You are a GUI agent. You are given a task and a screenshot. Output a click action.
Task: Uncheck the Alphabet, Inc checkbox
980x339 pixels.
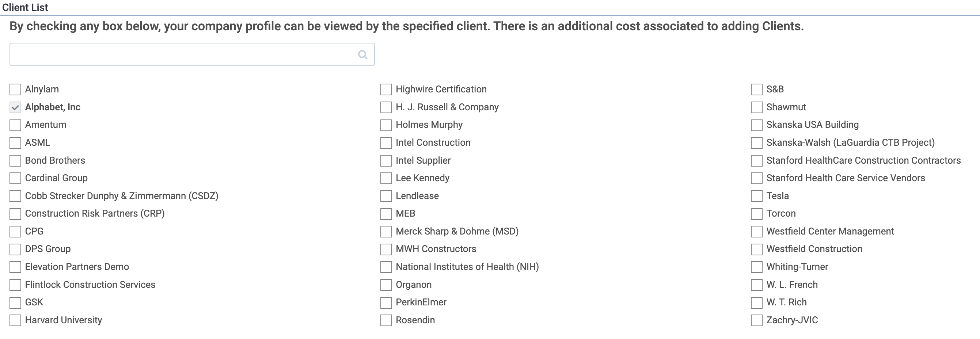tap(15, 108)
